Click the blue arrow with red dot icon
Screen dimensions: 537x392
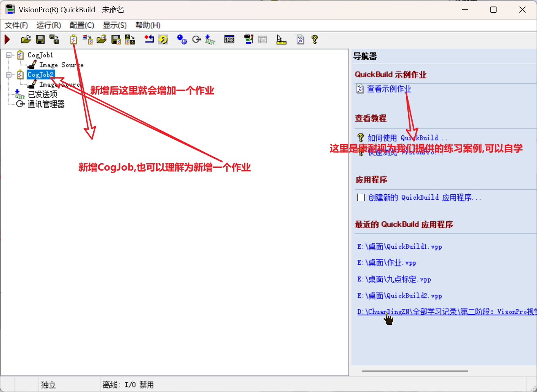tap(149, 39)
